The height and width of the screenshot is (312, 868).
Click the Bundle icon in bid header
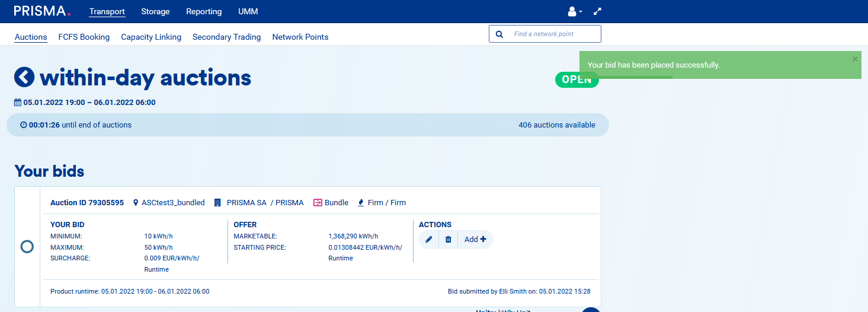pyautogui.click(x=318, y=203)
